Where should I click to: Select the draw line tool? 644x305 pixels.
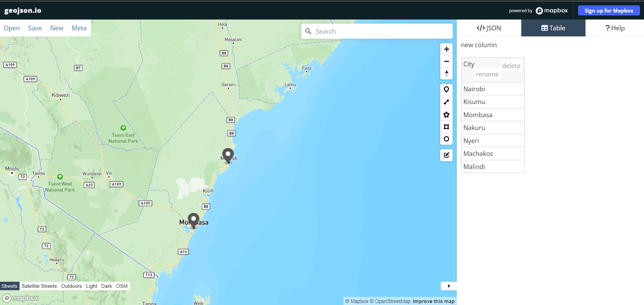[446, 102]
